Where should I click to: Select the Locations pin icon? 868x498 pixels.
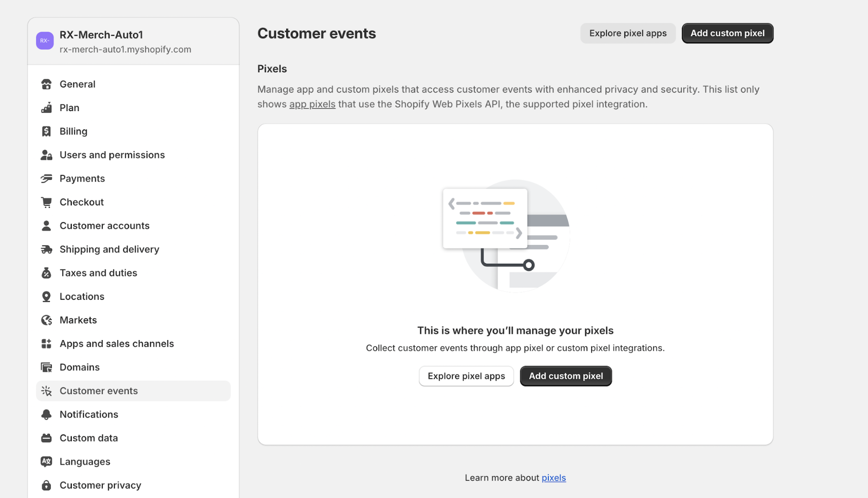[46, 296]
